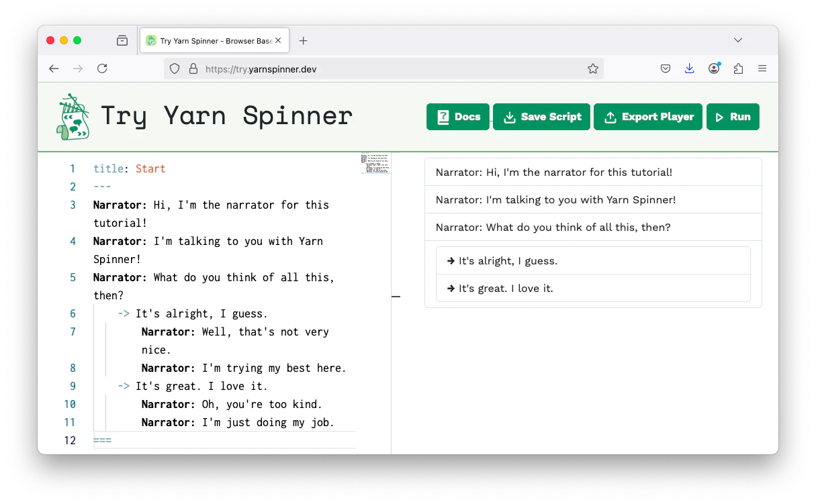Open the browser downloads icon

point(689,68)
